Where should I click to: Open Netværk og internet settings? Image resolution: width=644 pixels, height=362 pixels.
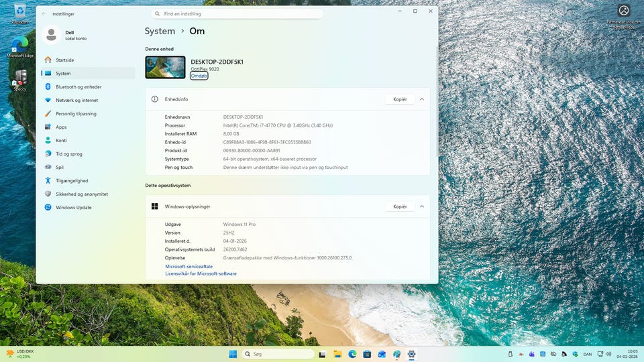click(76, 101)
